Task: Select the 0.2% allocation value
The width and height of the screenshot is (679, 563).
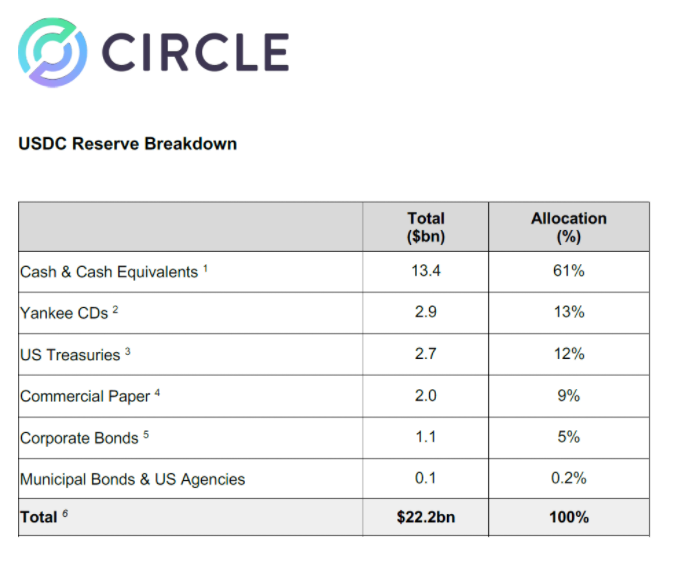Action: click(x=569, y=478)
